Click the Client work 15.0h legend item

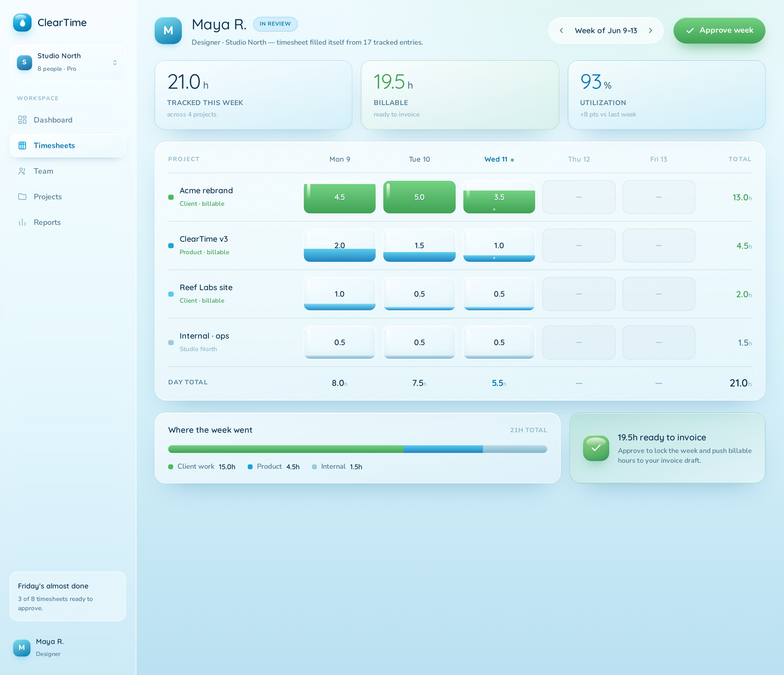click(x=202, y=467)
